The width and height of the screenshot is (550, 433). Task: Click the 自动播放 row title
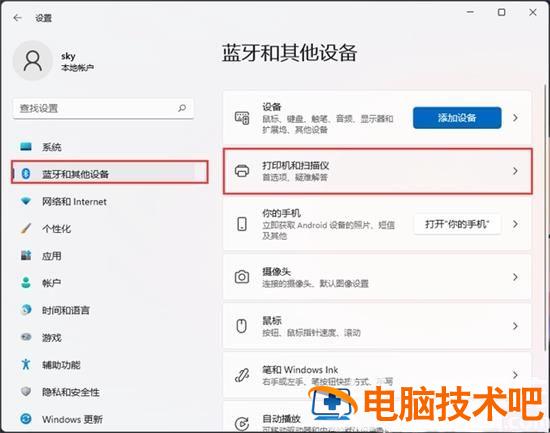coord(281,418)
